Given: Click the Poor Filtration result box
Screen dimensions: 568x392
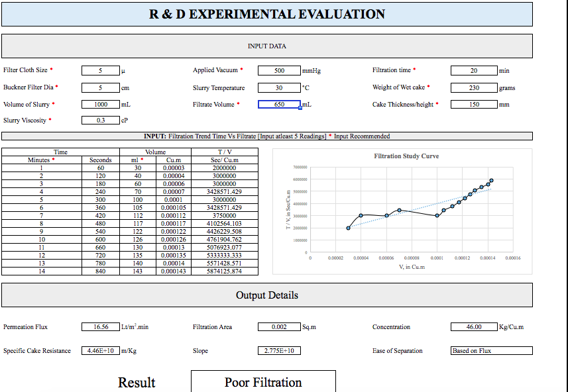Looking at the screenshot, I should [x=262, y=382].
